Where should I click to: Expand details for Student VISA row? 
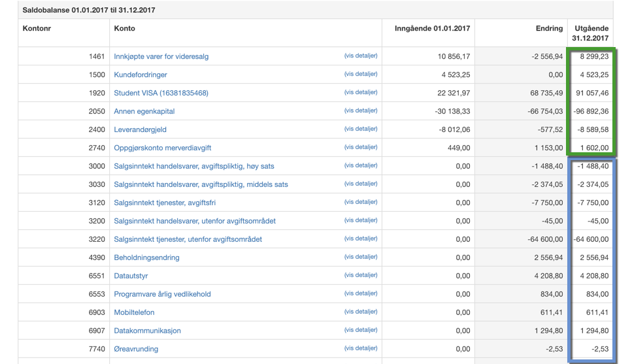pos(361,92)
